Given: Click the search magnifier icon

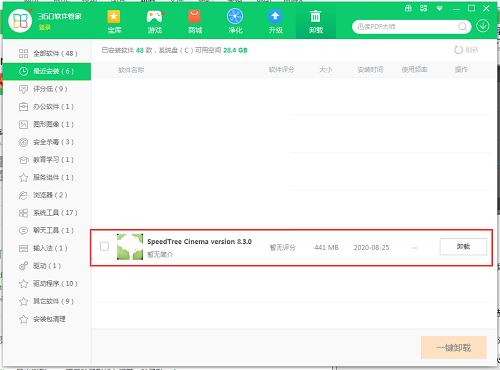Looking at the screenshot, I should [x=462, y=27].
